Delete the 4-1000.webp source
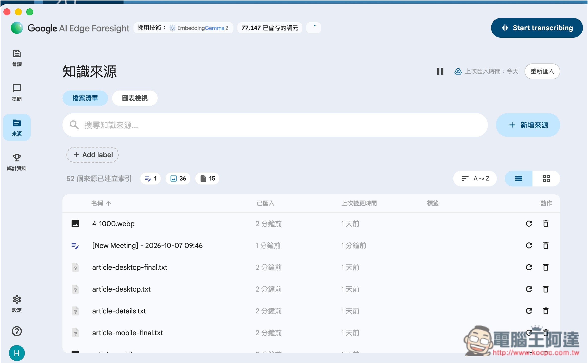 [x=546, y=224]
